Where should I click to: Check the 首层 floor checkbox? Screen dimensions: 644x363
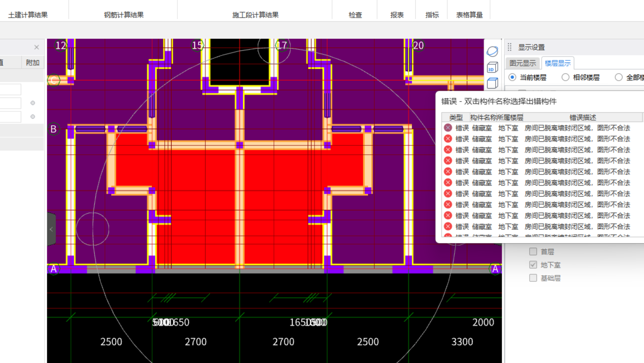pos(533,252)
